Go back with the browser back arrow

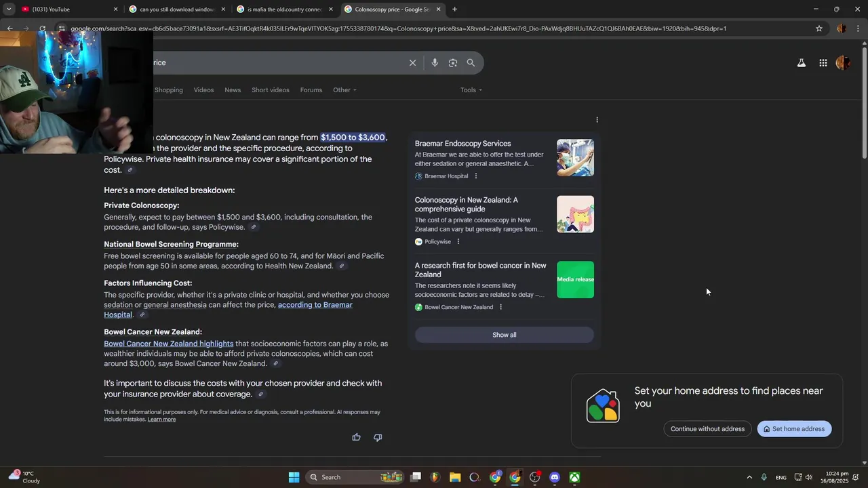[9, 28]
